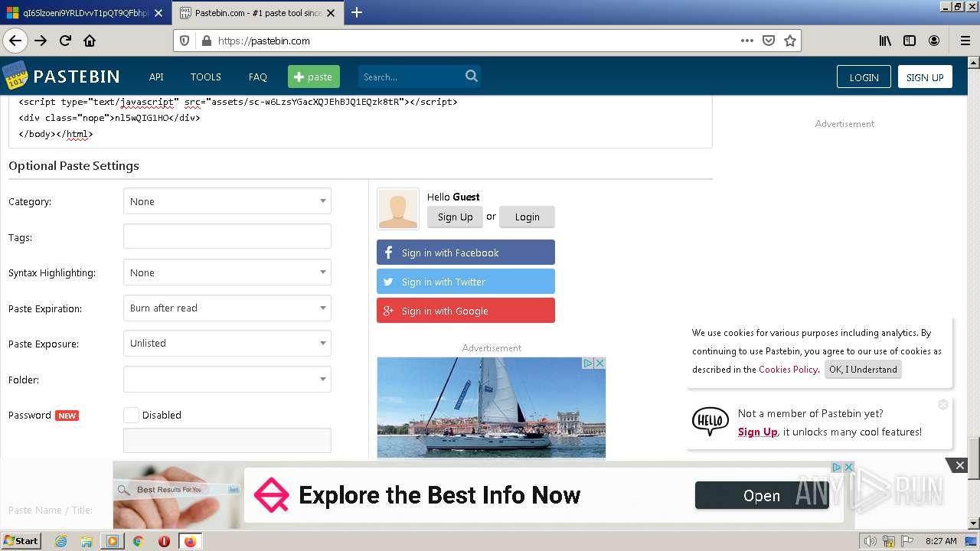The height and width of the screenshot is (551, 980).
Task: Accept cookies with OK, I Understand
Action: pyautogui.click(x=863, y=369)
